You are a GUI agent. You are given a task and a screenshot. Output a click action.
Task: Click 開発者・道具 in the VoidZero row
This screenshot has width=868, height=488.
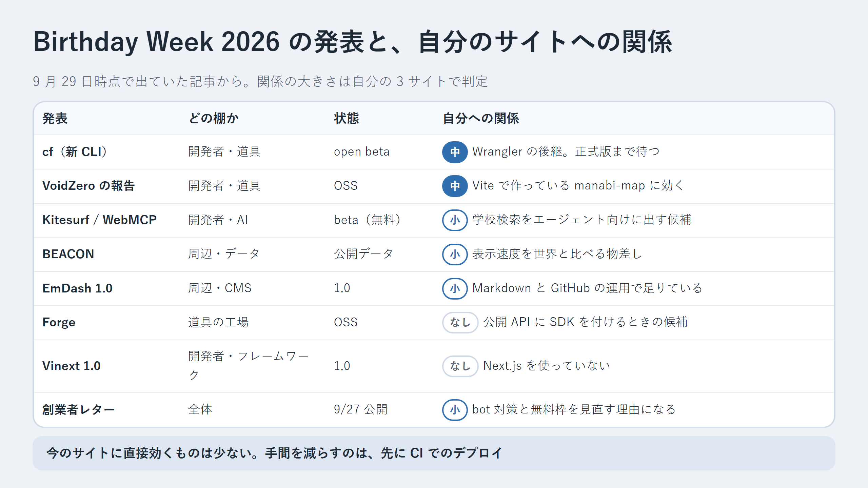pyautogui.click(x=224, y=186)
